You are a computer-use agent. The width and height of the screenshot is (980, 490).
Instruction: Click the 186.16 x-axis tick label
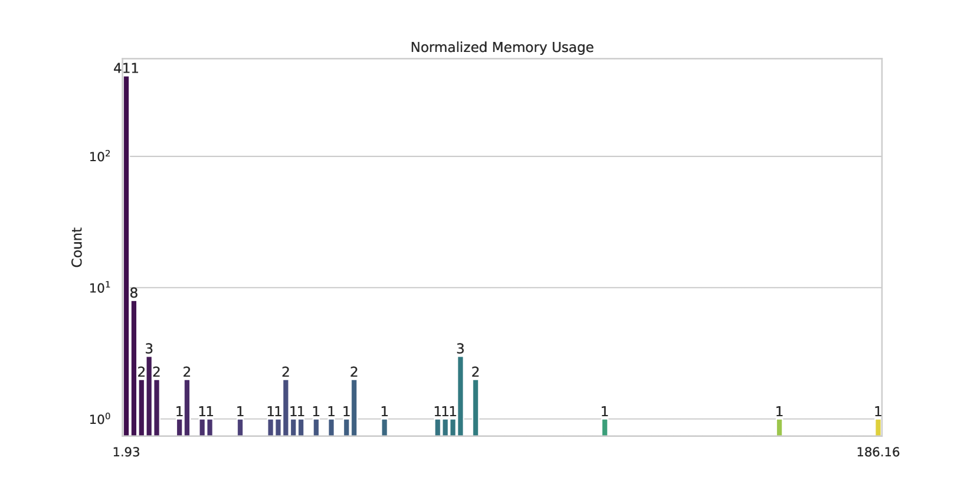click(x=878, y=452)
